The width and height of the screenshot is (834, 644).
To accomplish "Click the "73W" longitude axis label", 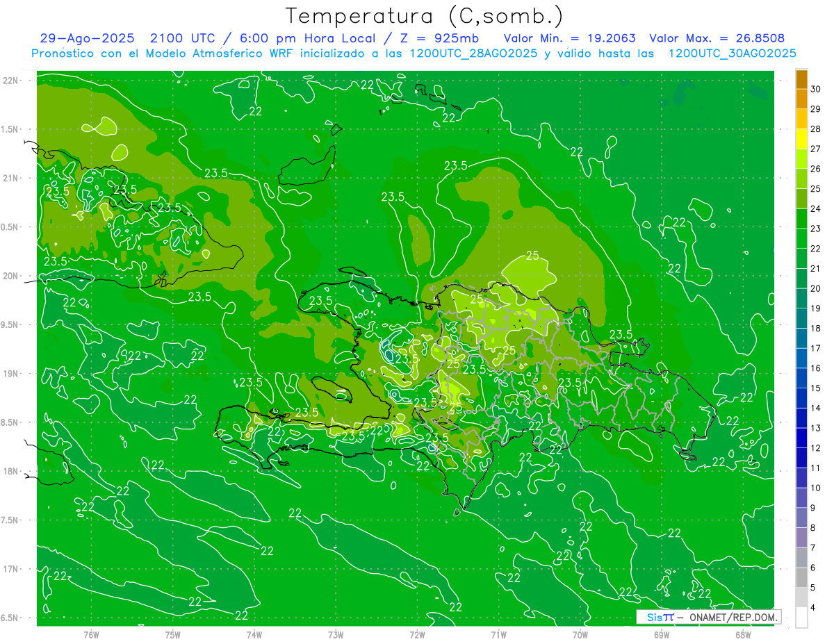I will [x=336, y=634].
